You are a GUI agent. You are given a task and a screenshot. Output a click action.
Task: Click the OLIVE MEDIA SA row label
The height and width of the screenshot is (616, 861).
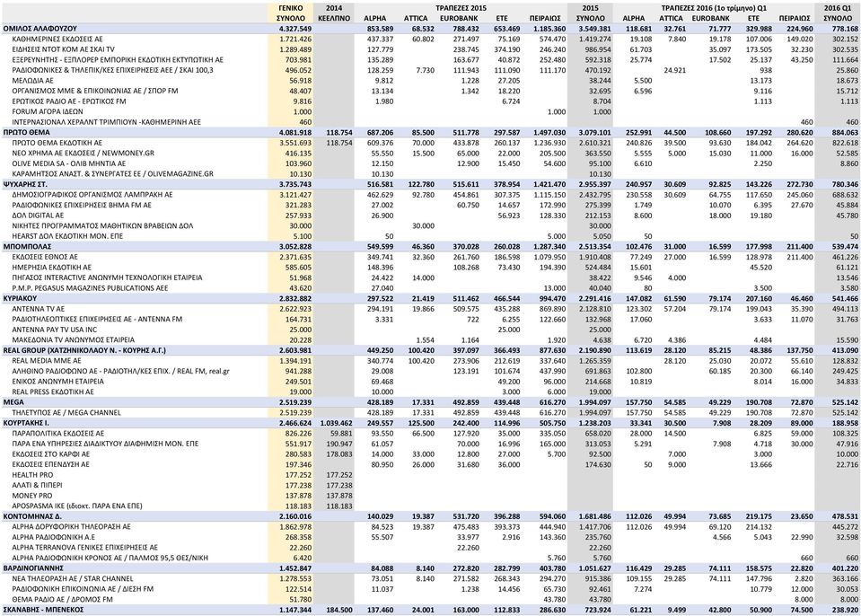(68, 163)
